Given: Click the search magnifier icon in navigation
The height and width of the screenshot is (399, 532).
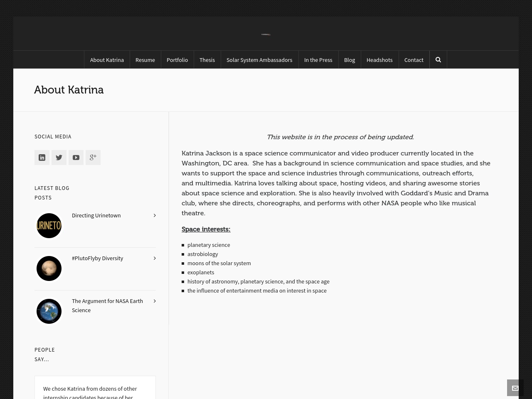Looking at the screenshot, I should pyautogui.click(x=438, y=60).
